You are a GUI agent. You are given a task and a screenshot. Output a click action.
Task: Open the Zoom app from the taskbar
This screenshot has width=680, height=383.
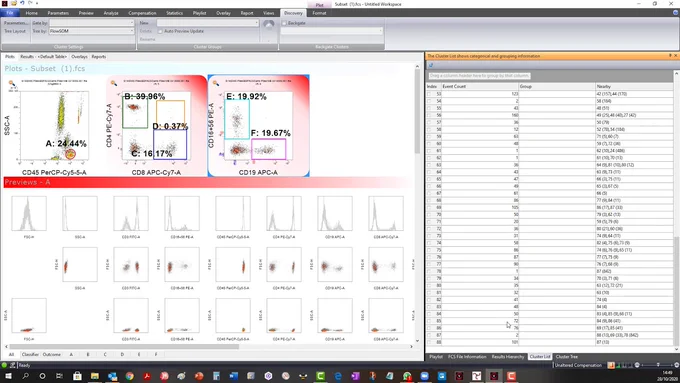pos(424,376)
